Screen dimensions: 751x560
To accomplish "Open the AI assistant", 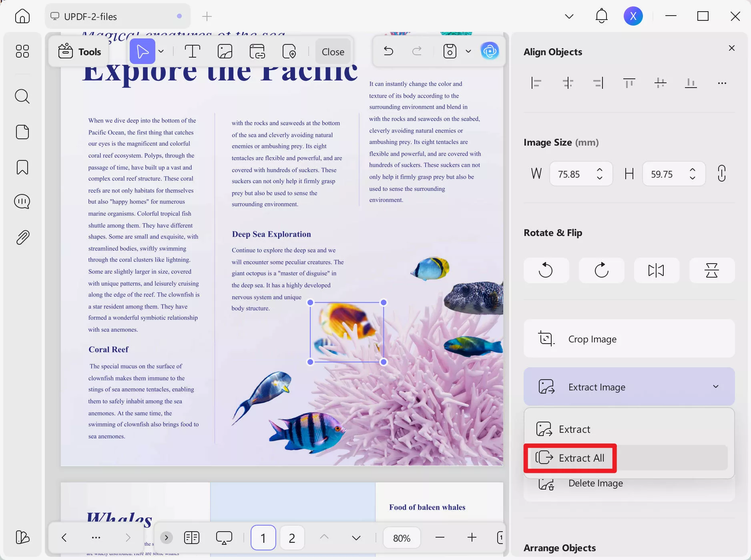I will click(x=490, y=51).
